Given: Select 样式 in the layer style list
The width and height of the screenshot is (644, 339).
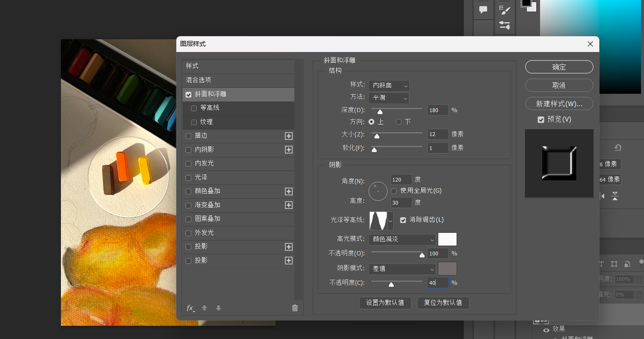Looking at the screenshot, I should click(238, 66).
